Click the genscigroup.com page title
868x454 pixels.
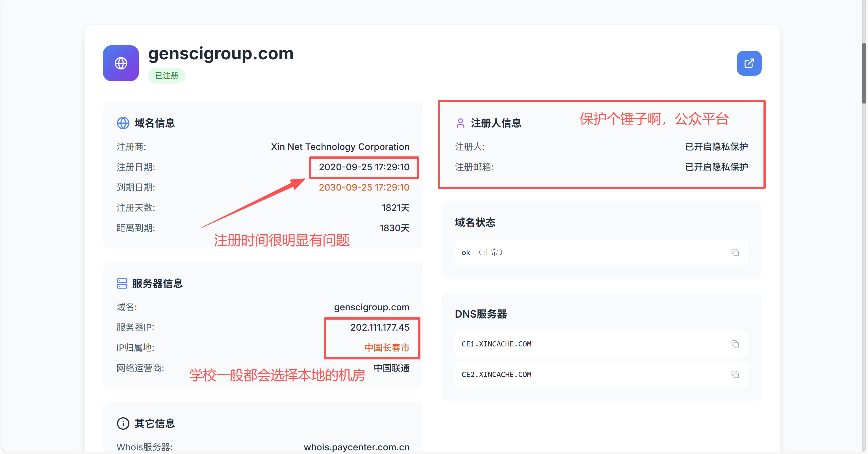click(221, 54)
